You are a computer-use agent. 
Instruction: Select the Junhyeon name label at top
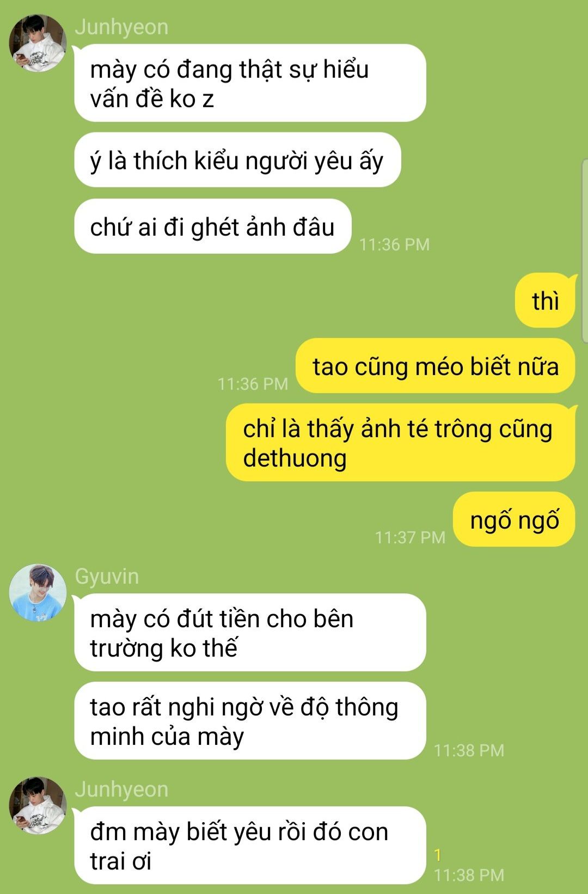coord(121,27)
